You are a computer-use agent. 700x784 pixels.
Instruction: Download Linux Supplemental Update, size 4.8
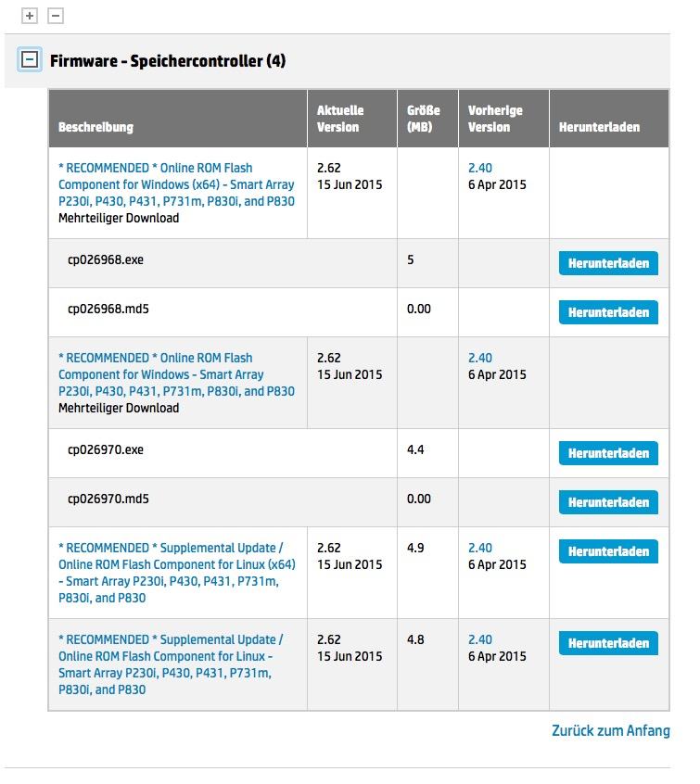(x=608, y=643)
